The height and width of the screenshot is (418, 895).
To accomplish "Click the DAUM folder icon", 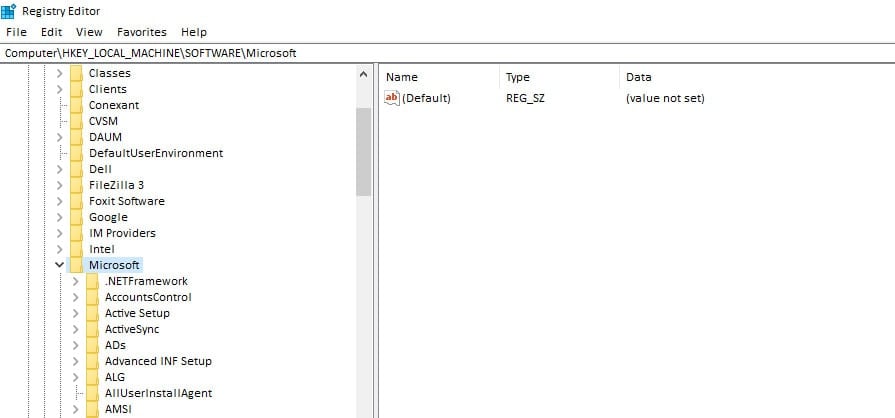I will click(x=76, y=137).
